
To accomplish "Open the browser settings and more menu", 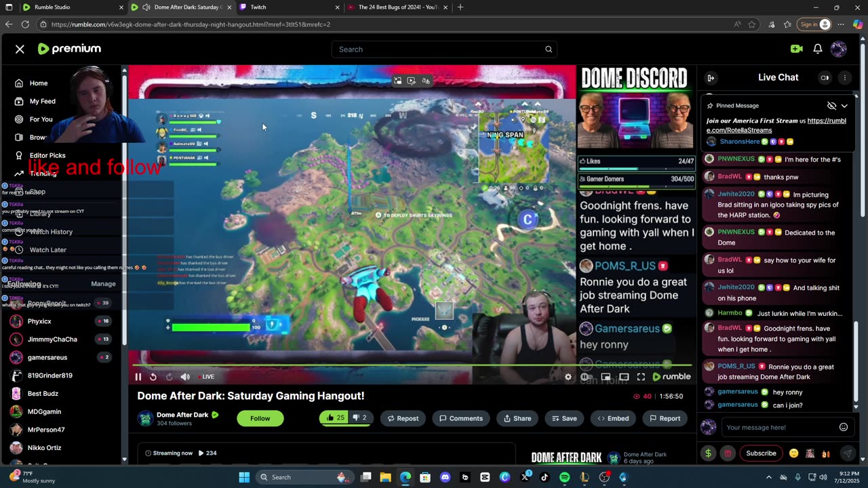I will pyautogui.click(x=841, y=24).
